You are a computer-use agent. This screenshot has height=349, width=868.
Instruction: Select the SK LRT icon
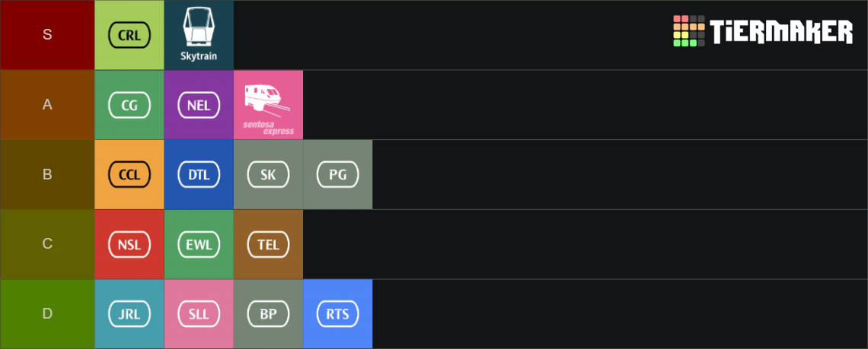pyautogui.click(x=269, y=175)
